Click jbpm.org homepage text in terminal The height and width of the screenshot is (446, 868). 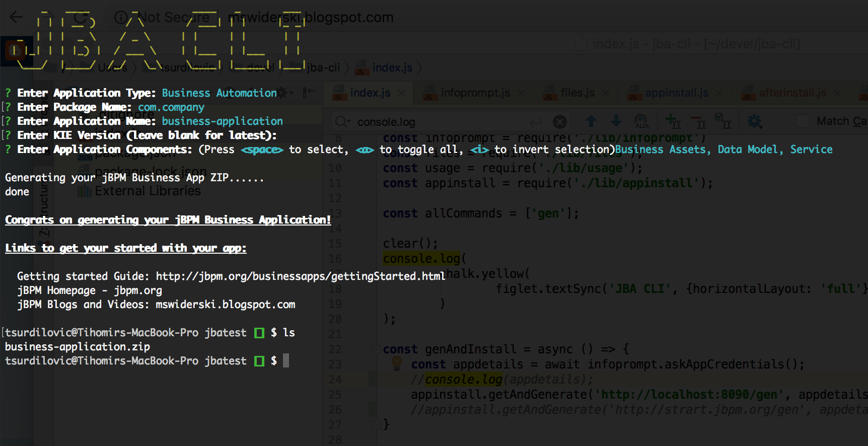tap(138, 290)
